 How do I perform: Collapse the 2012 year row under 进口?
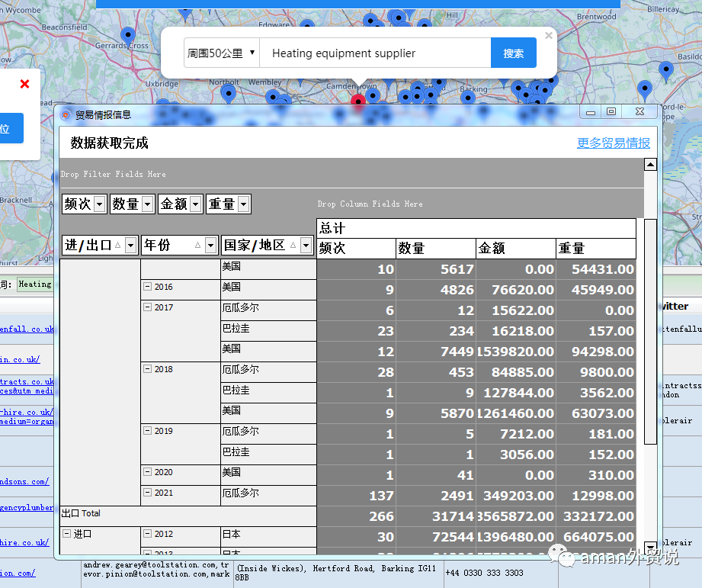point(147,533)
